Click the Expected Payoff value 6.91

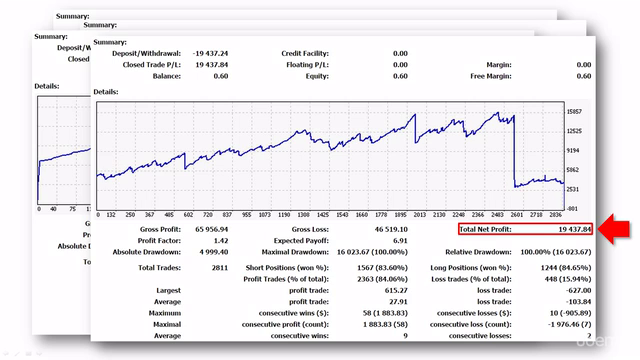point(400,241)
